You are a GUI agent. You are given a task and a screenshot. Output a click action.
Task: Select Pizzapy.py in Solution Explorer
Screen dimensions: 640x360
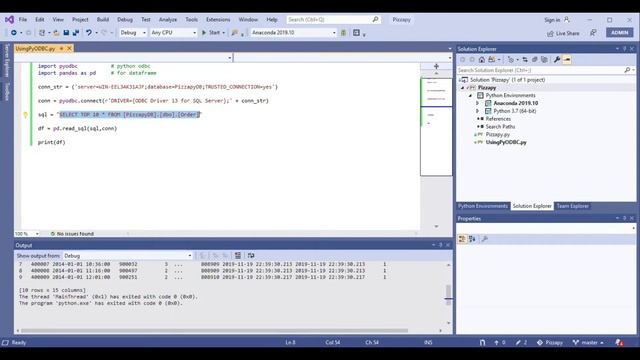tap(498, 134)
